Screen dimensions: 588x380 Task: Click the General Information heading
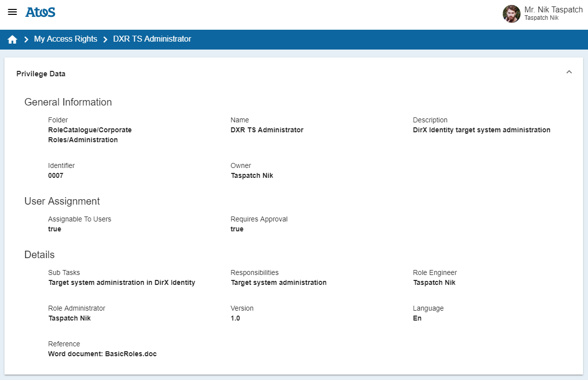68,102
